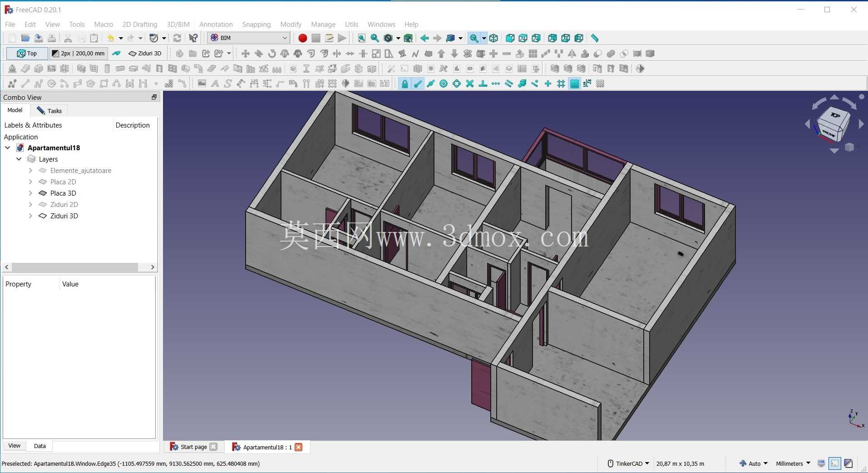
Task: Toggle snap to endpoint
Action: point(418,84)
